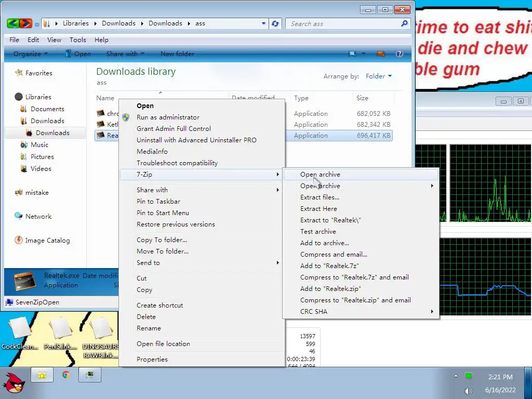Click the uninstaller shield icon beside Run as administrator

pos(126,117)
